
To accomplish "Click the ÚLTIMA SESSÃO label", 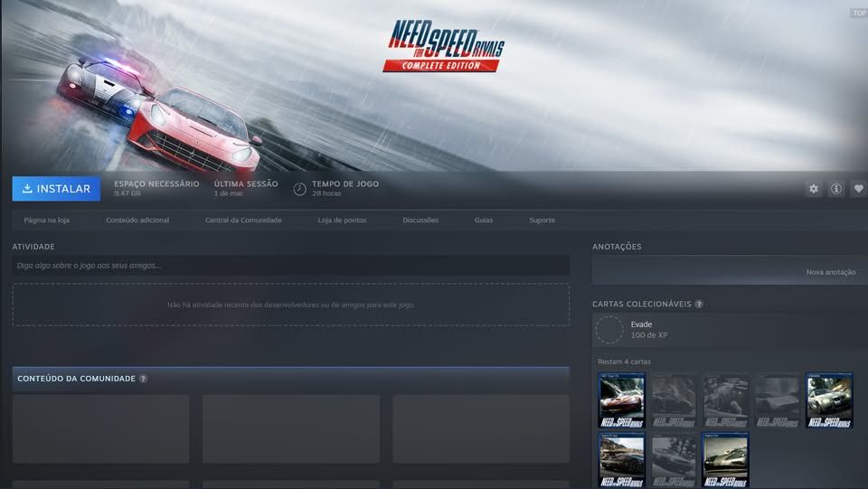I will (x=246, y=184).
